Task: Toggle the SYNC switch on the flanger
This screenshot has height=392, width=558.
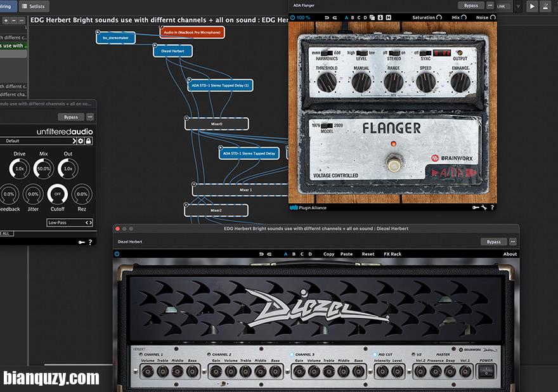Action: [425, 53]
